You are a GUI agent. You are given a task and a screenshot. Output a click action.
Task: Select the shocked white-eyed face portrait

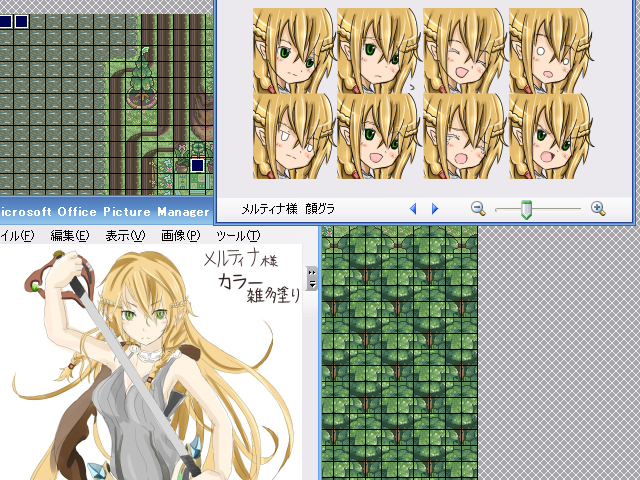[551, 51]
